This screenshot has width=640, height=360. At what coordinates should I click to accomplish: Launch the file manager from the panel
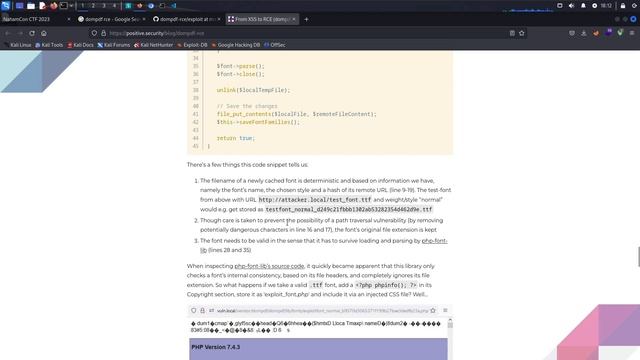[31, 6]
